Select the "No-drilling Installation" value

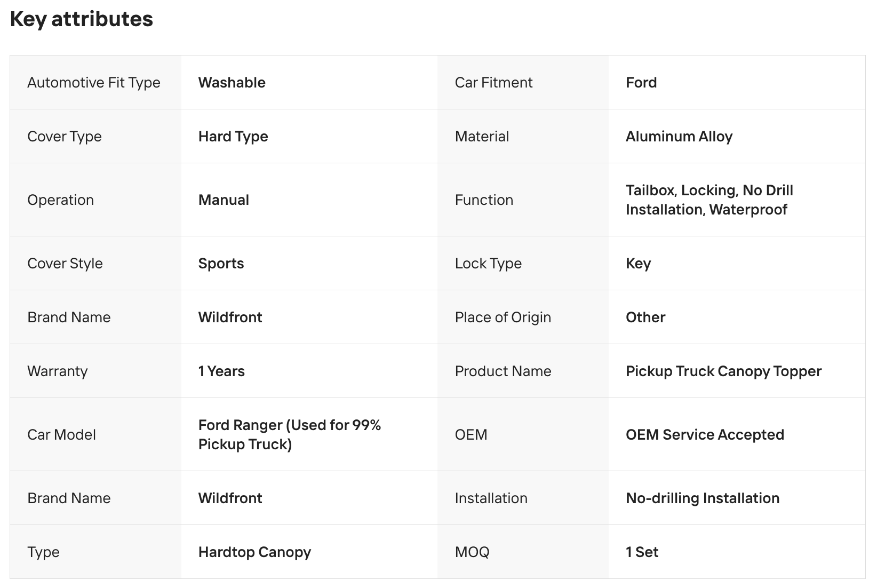pos(703,498)
